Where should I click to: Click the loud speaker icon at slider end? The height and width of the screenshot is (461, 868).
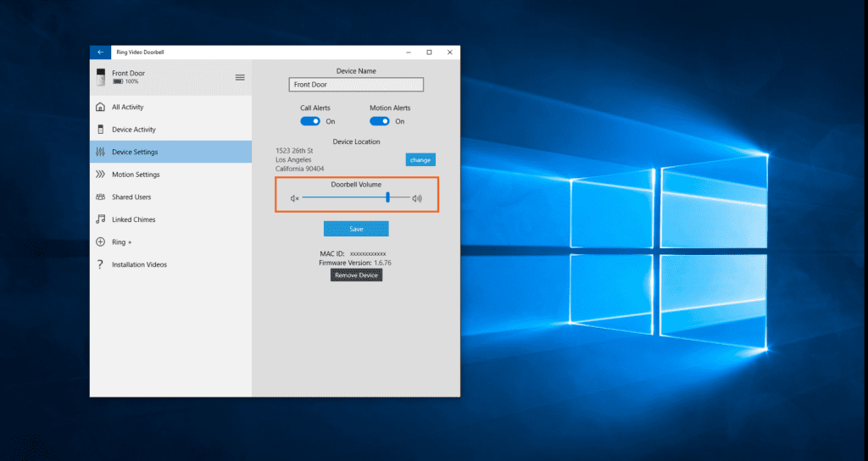click(x=417, y=198)
